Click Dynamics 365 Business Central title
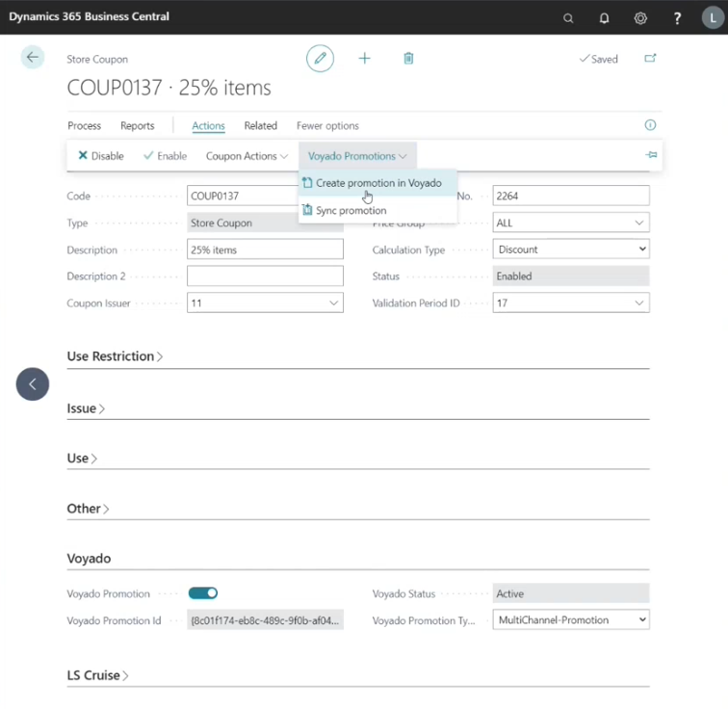Screen dimensions: 728x709 90,16
